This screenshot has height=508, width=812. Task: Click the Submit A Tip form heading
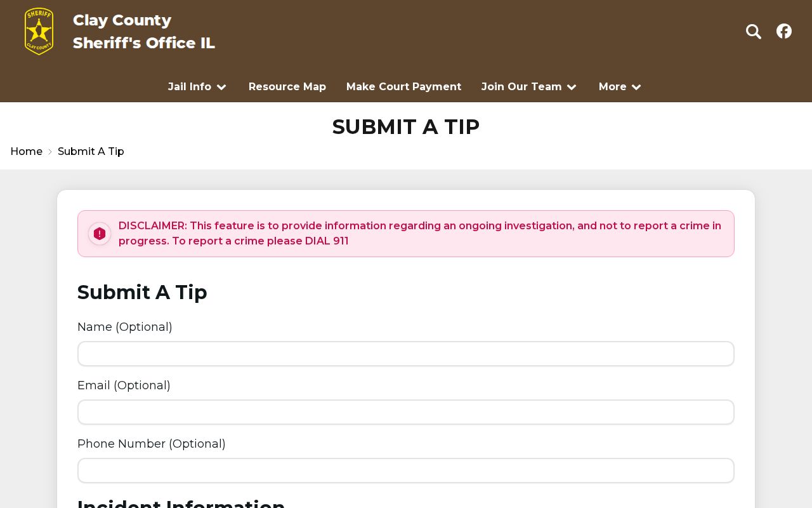142,292
